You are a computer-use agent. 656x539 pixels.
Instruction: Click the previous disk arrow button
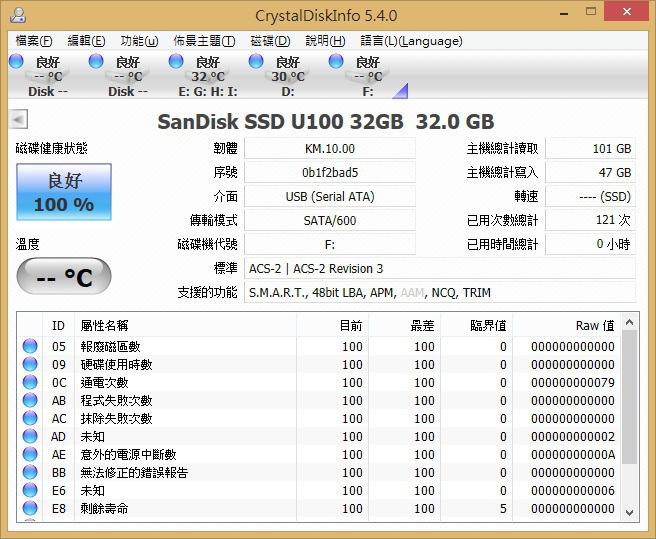pyautogui.click(x=18, y=120)
